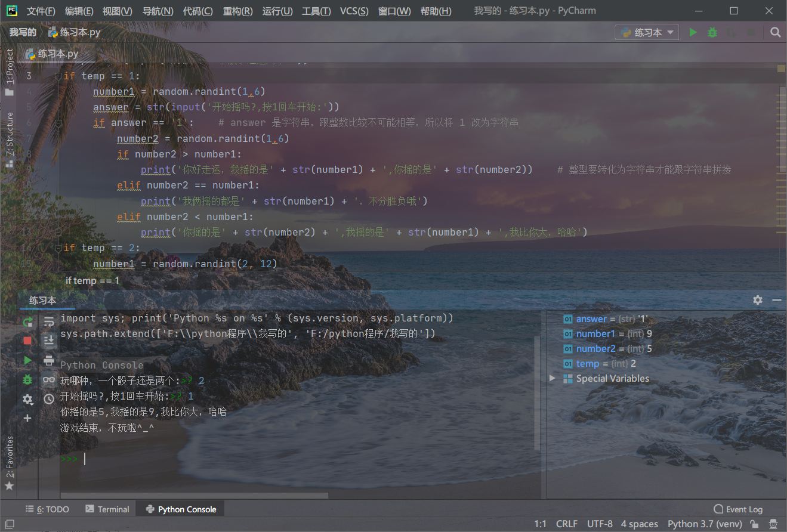
Task: Add a new console with plus icon
Action: click(x=27, y=418)
